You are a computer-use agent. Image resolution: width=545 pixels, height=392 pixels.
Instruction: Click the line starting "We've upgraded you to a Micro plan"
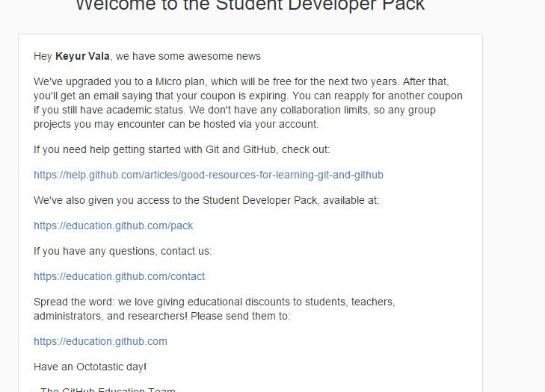tap(241, 81)
